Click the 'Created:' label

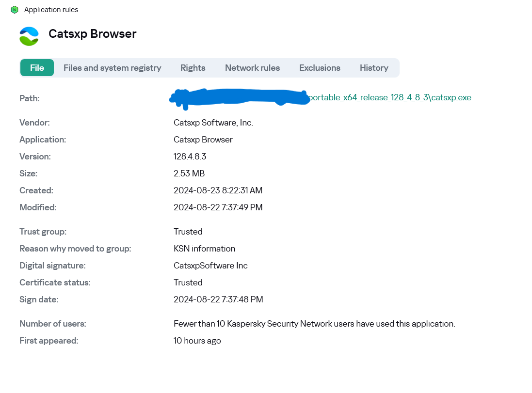[x=36, y=190]
